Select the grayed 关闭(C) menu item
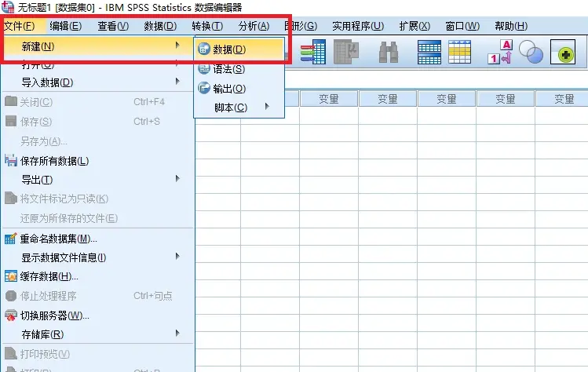 point(97,101)
